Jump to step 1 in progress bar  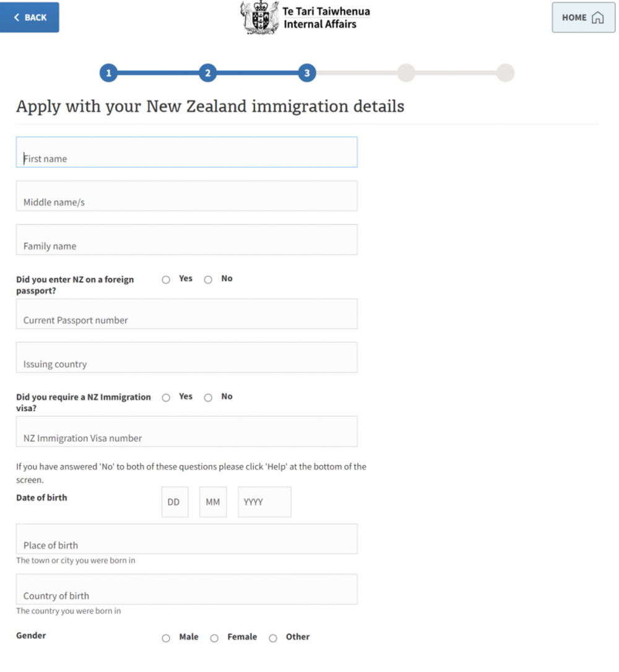(x=109, y=73)
